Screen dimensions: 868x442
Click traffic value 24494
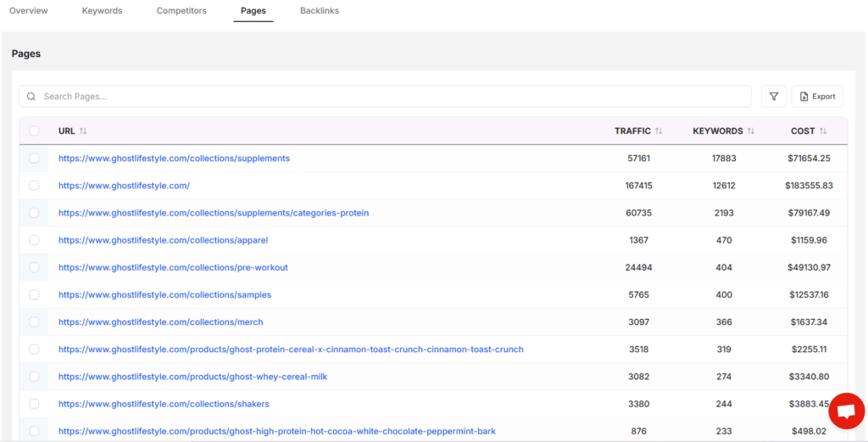pos(639,267)
